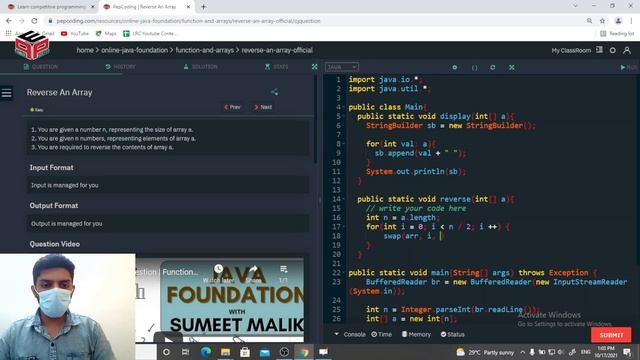Viewport: 640px width, 360px height.
Task: Play the Java Foundation question video
Action: pyautogui.click(x=168, y=338)
